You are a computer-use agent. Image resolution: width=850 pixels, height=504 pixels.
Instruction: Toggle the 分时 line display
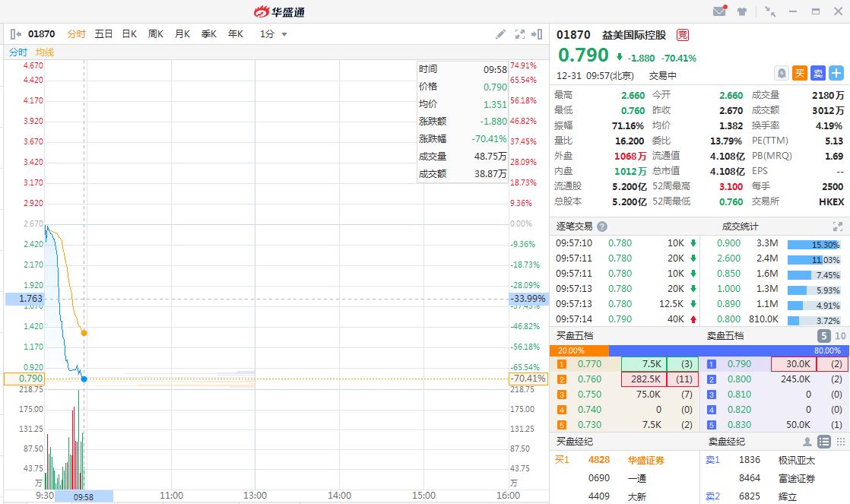pyautogui.click(x=18, y=52)
